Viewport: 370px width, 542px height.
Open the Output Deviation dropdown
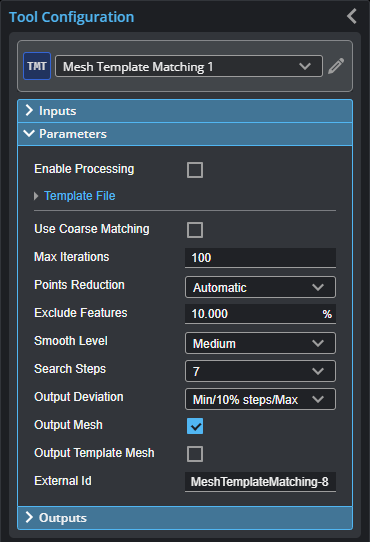260,399
